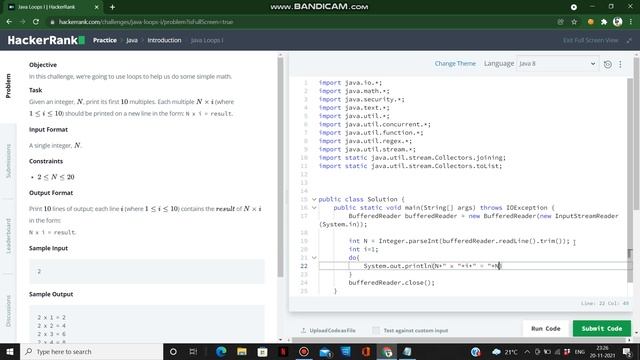The image size is (640, 360).
Task: Collapse the main method fold arrow
Action: click(314, 207)
